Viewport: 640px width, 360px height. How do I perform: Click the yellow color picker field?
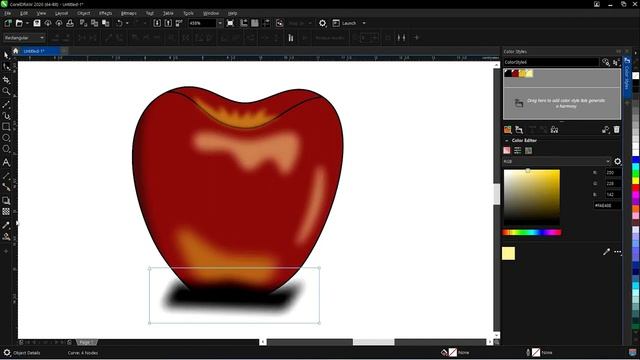point(532,197)
